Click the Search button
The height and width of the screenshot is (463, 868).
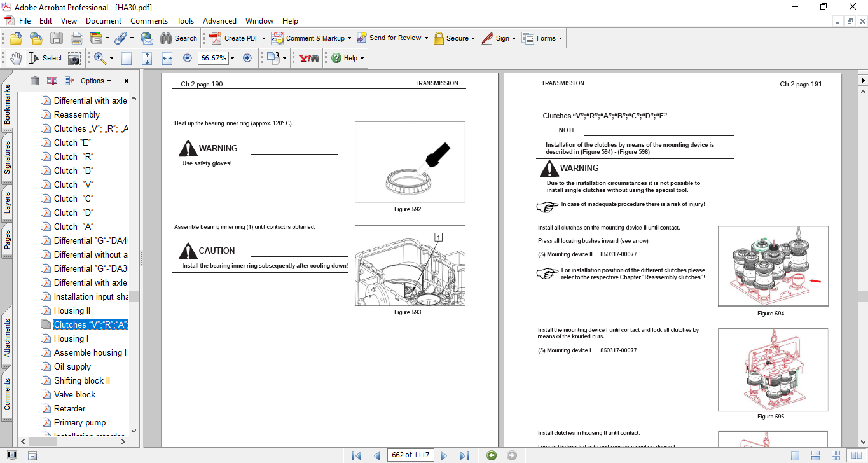(179, 38)
